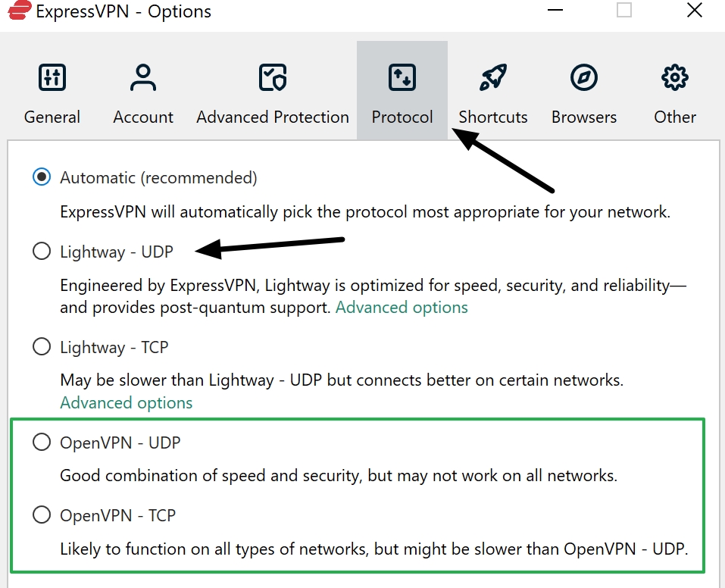Select the Lightway - UDP protocol
Image resolution: width=725 pixels, height=588 pixels.
click(x=42, y=251)
